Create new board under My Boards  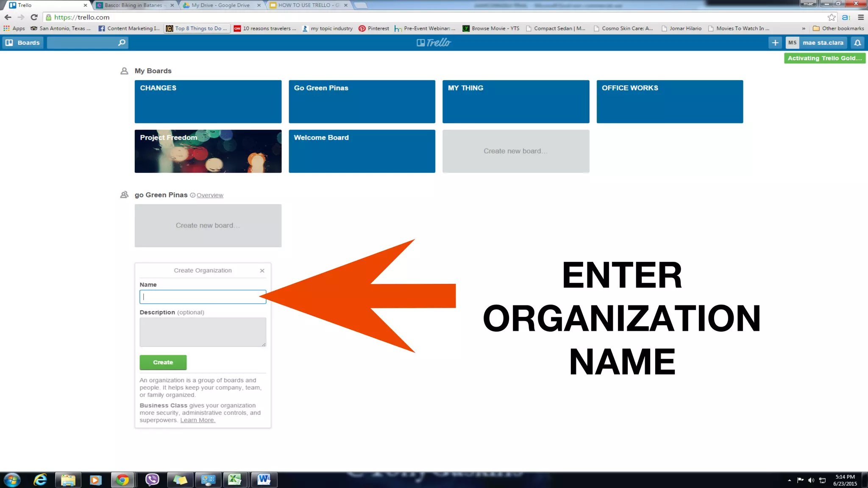tap(516, 151)
